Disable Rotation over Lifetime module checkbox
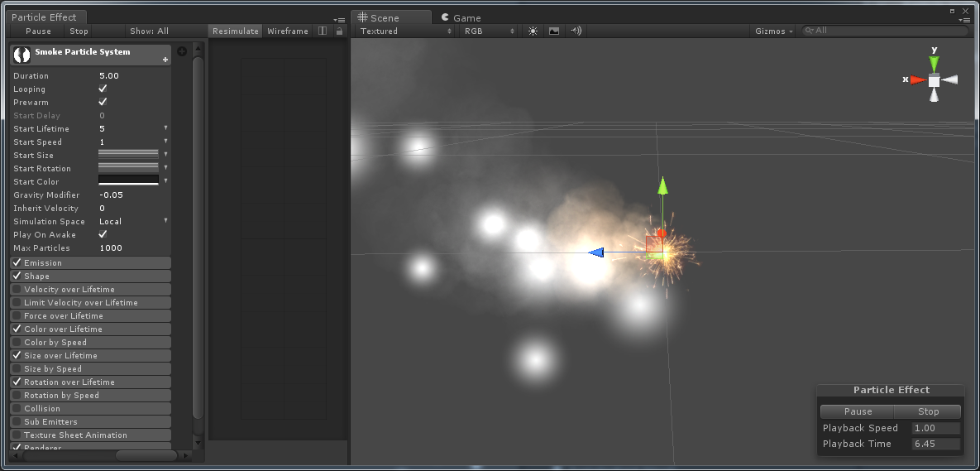 (x=17, y=382)
